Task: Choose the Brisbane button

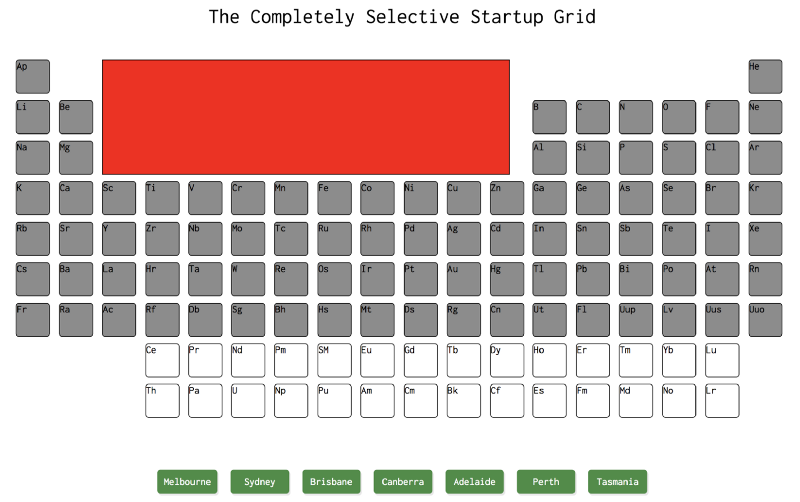Action: click(331, 482)
